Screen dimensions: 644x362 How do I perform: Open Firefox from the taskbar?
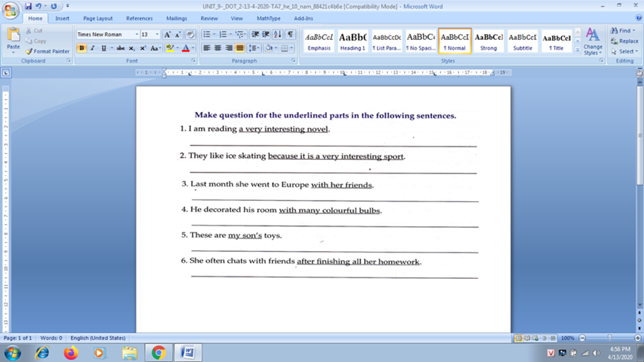click(70, 353)
